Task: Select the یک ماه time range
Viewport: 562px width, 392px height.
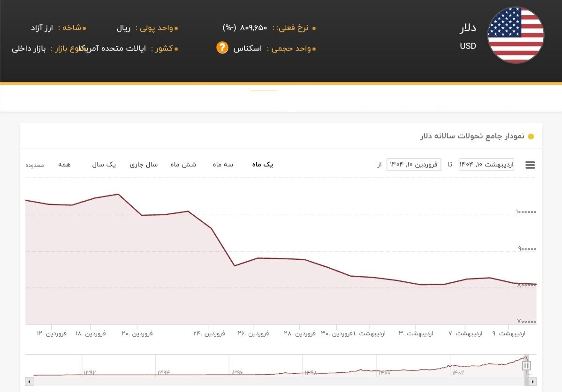Action: click(262, 165)
